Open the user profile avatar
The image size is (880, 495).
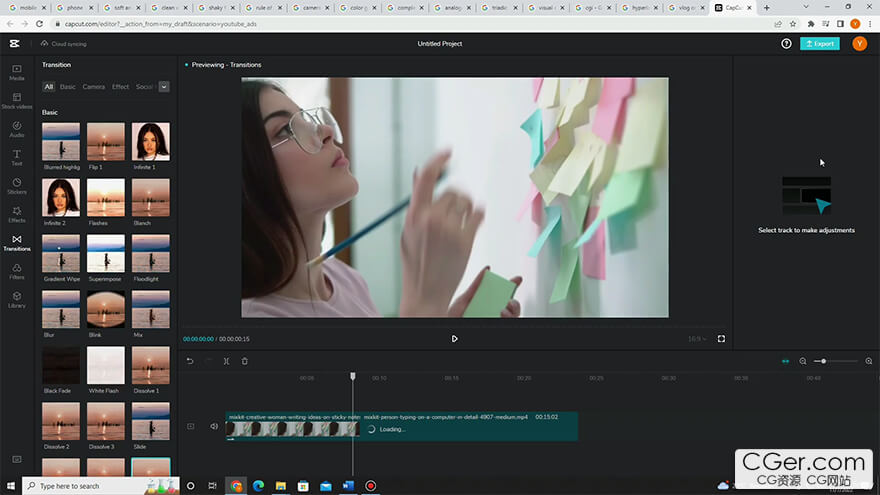[x=859, y=44]
